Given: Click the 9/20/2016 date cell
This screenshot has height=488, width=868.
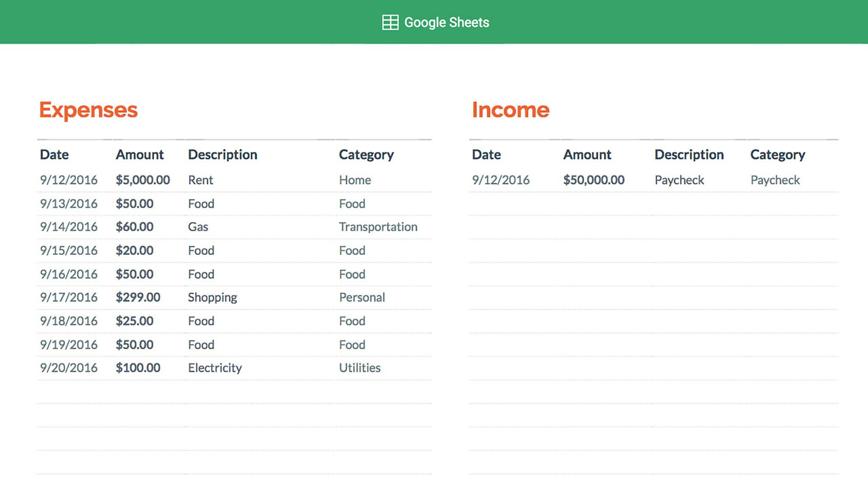Looking at the screenshot, I should click(x=69, y=368).
